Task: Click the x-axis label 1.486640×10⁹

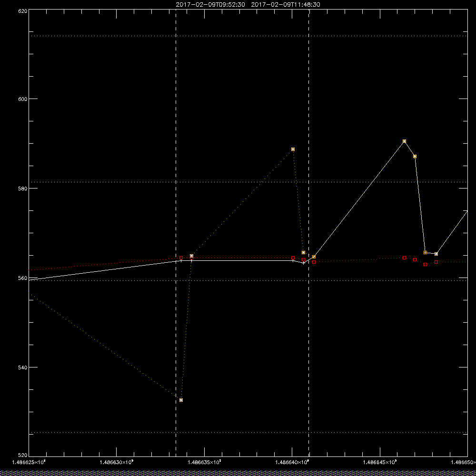Action: click(292, 462)
